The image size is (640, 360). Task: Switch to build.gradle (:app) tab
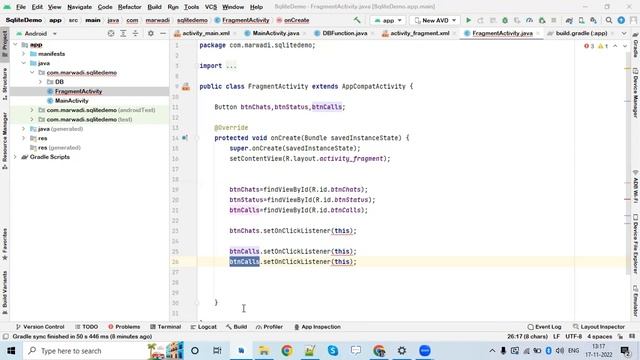(581, 33)
